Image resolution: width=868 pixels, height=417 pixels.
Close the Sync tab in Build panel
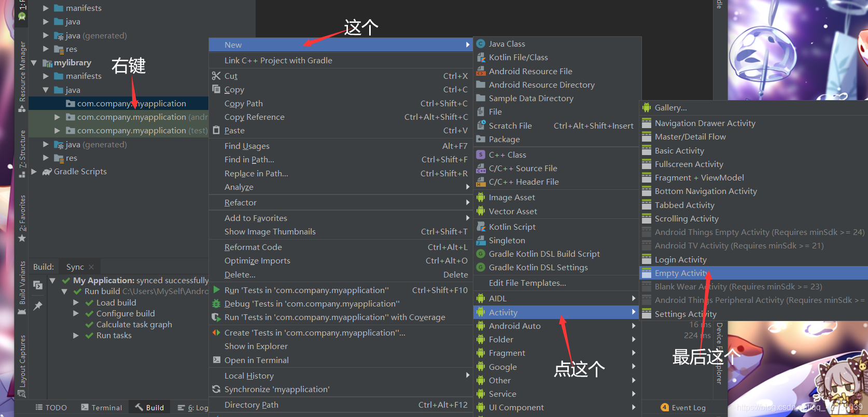pyautogui.click(x=91, y=267)
